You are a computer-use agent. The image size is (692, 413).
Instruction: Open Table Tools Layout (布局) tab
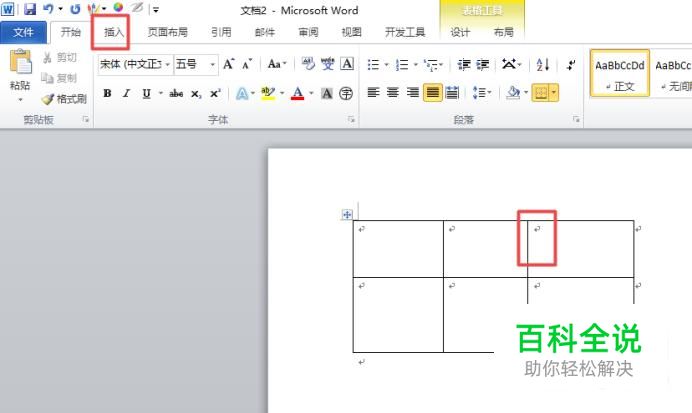click(x=504, y=32)
